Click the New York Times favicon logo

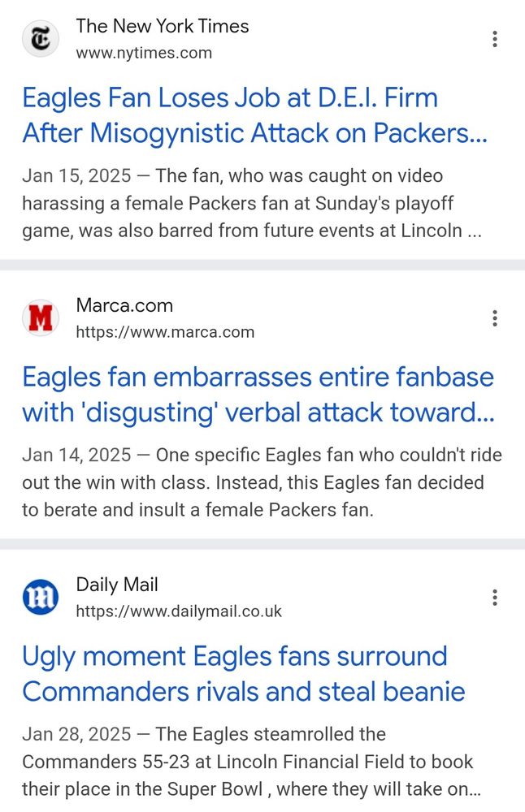[x=40, y=39]
